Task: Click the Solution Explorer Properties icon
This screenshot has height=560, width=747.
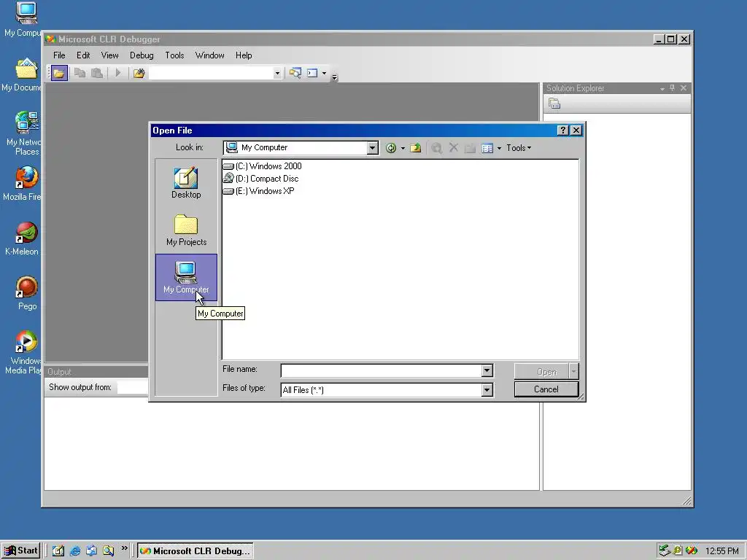Action: pos(554,104)
